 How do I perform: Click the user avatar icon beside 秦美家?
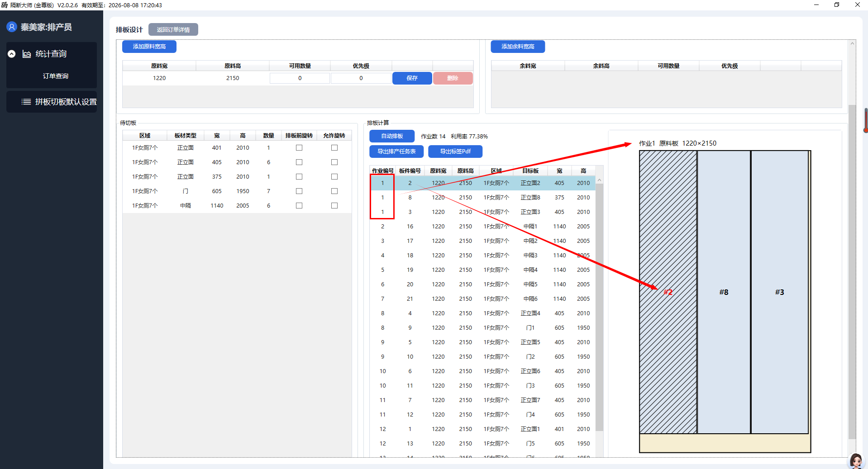(12, 27)
